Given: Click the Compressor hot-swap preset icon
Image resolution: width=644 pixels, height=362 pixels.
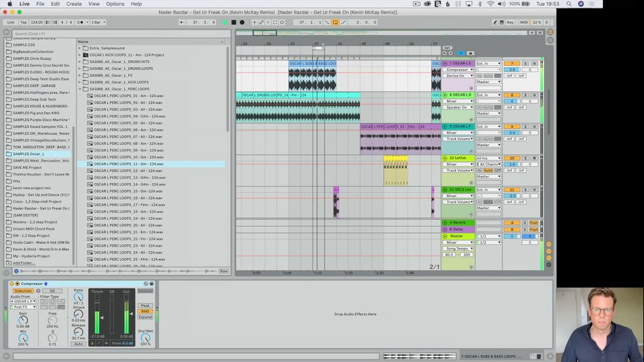Looking at the screenshot, I should 146,284.
